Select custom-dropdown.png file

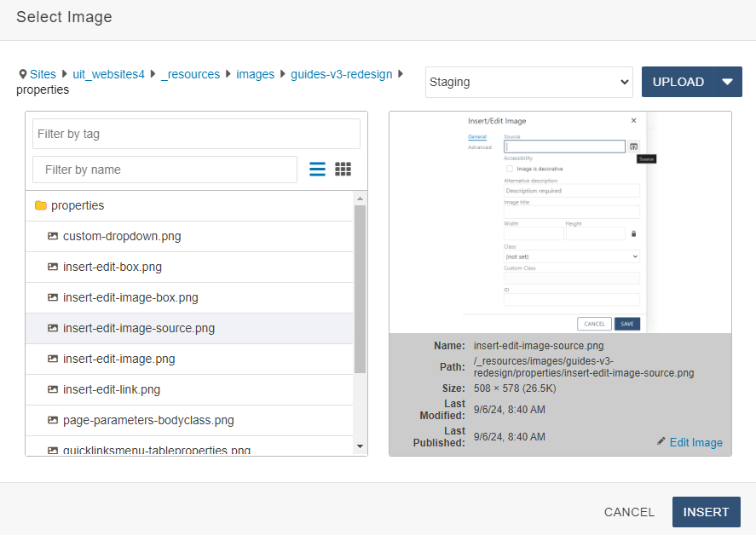[x=189, y=237]
